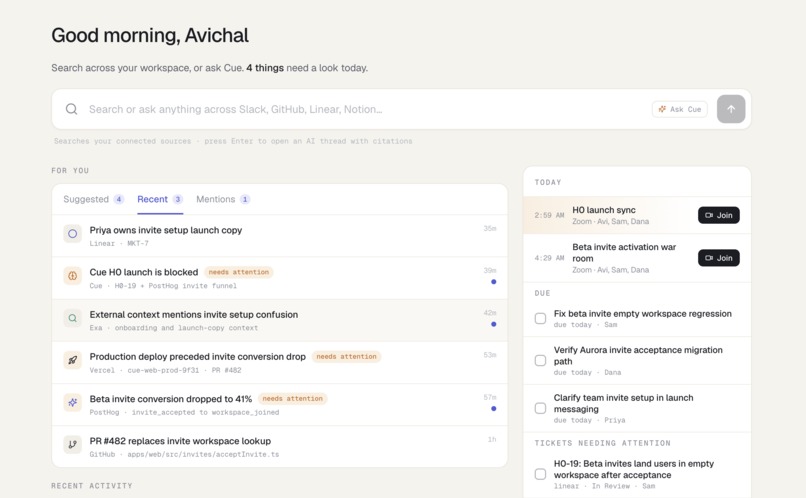Viewport: 806px width, 498px height.
Task: Submit query with the up-arrow button
Action: pos(731,109)
